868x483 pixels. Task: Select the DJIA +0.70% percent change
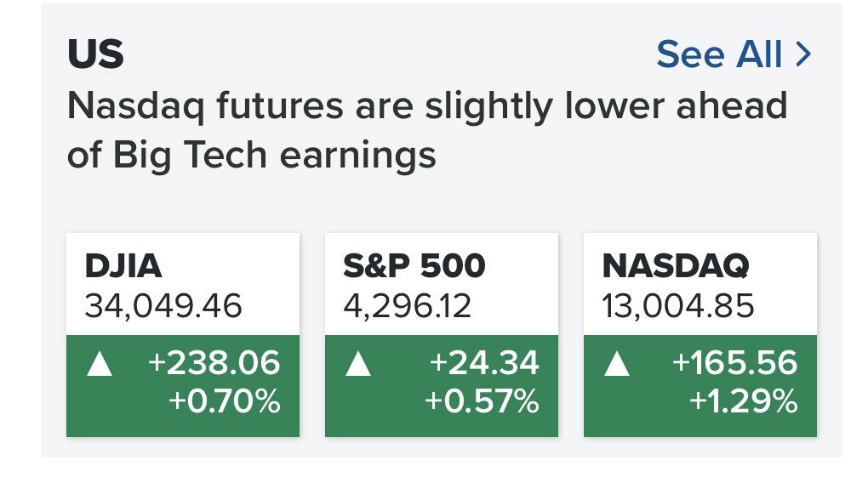[x=224, y=401]
